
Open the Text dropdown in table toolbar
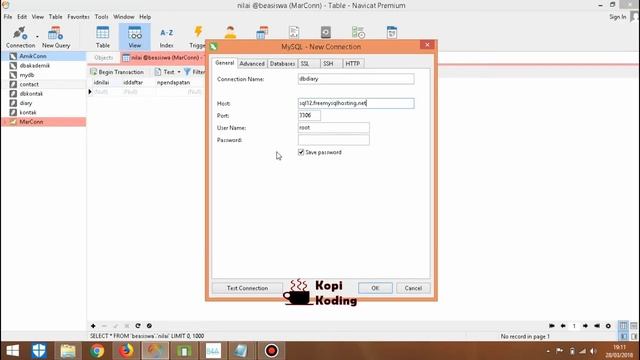coord(167,72)
